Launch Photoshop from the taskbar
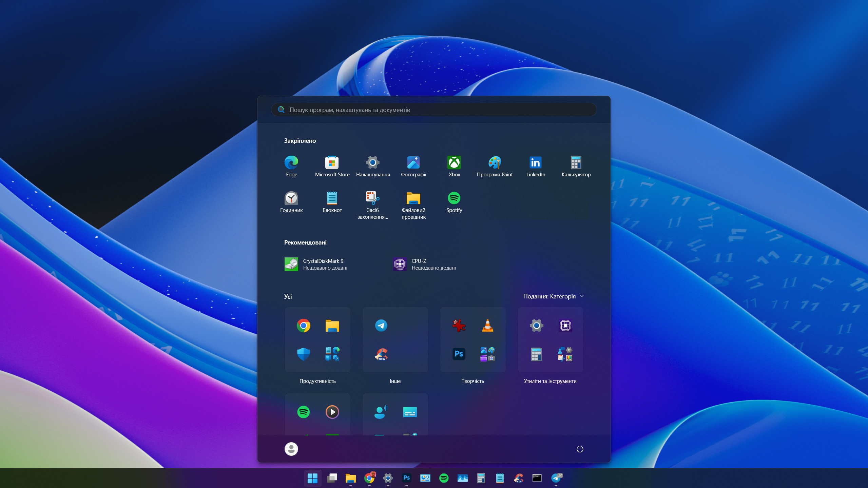 (406, 479)
